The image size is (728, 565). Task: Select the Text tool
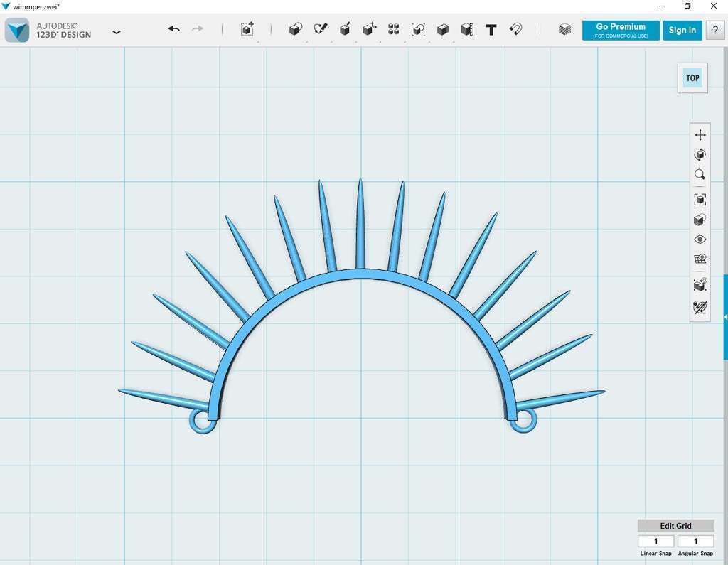tap(491, 30)
